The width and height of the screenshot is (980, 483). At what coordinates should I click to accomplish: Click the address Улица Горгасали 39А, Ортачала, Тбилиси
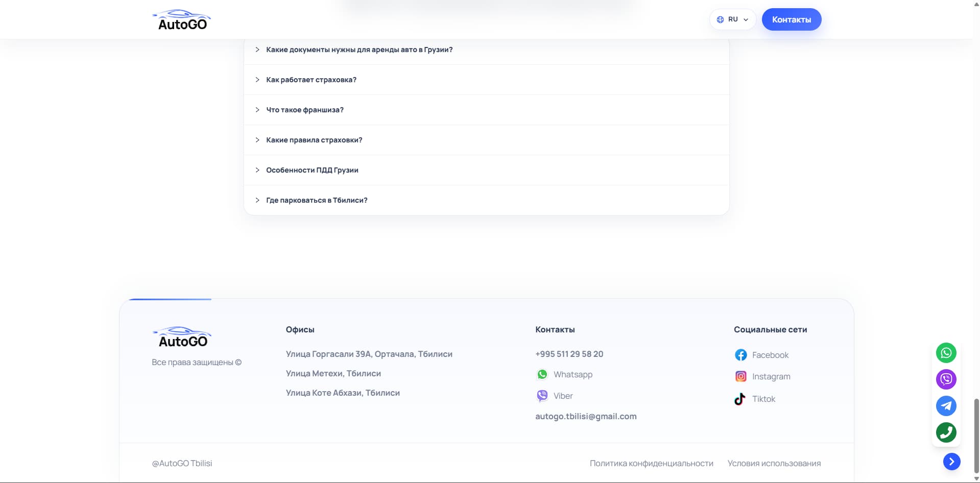click(x=369, y=354)
